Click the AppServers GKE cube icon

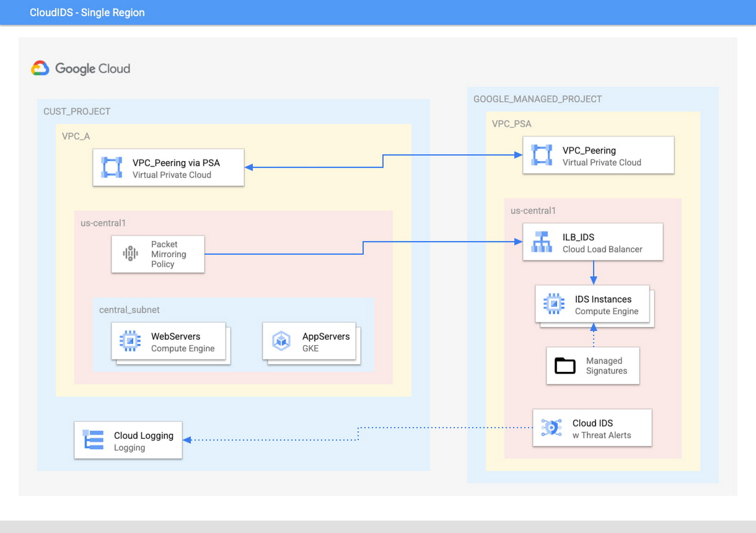pyautogui.click(x=281, y=341)
